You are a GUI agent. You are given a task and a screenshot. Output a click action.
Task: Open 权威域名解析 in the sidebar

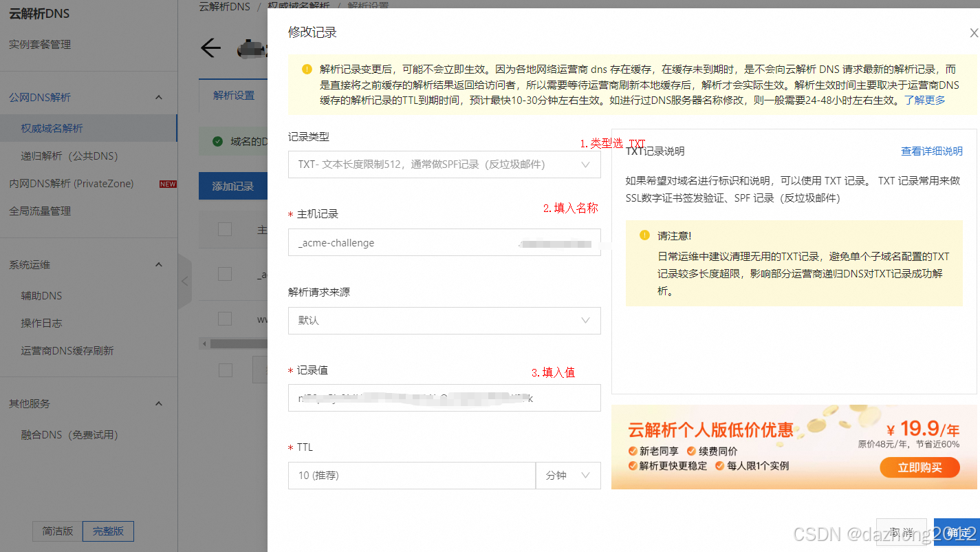(52, 129)
